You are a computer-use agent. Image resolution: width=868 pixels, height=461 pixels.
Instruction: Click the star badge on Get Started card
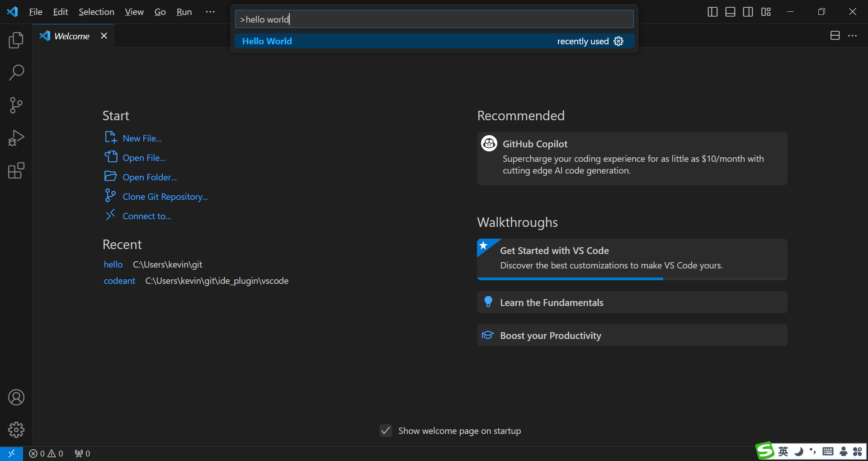click(x=484, y=245)
